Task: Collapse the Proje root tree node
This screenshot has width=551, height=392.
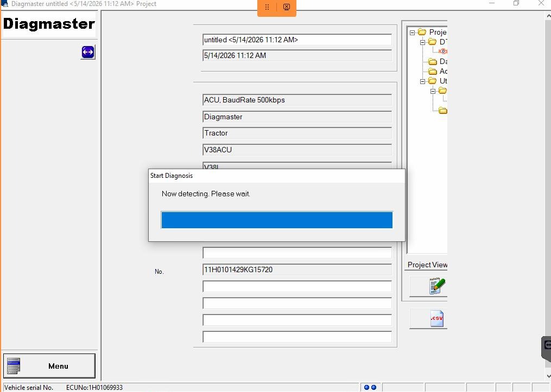Action: click(x=412, y=33)
